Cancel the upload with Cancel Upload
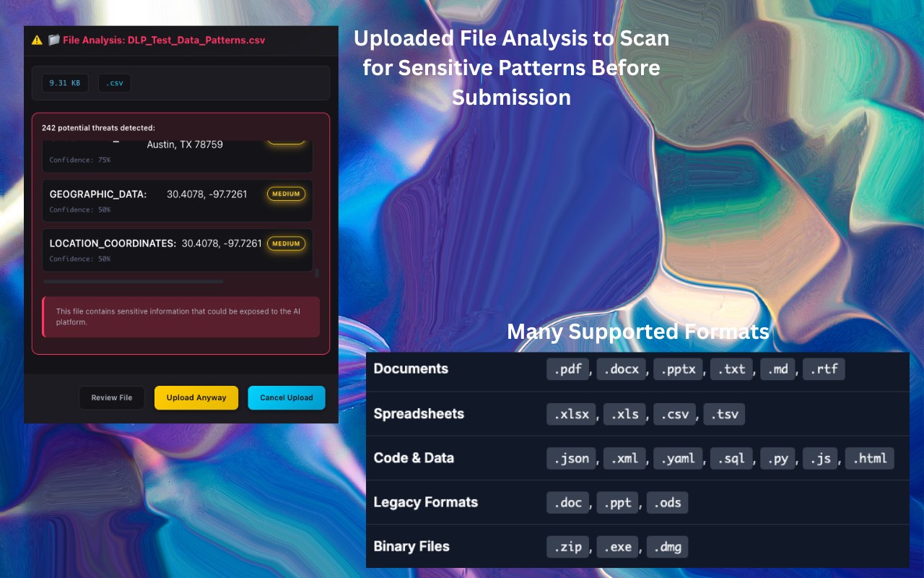This screenshot has height=578, width=924. point(287,398)
